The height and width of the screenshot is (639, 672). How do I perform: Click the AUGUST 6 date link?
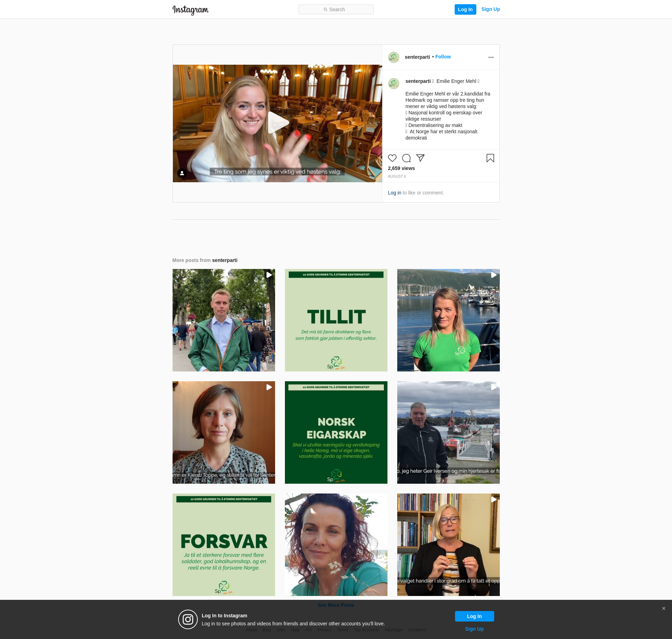click(x=397, y=176)
